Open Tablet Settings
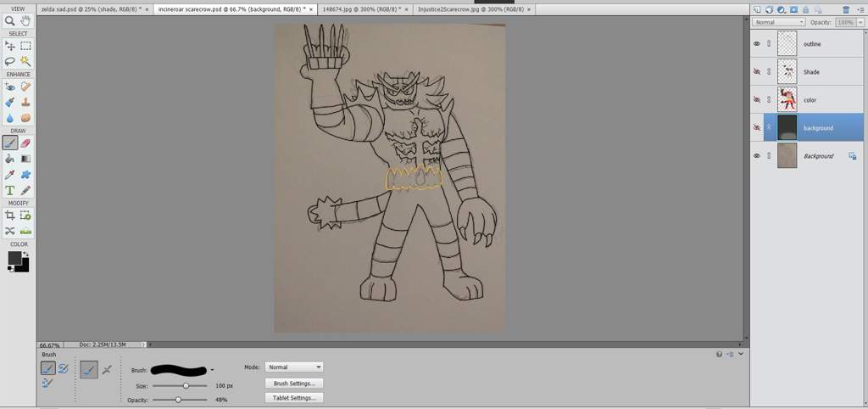 (x=294, y=398)
